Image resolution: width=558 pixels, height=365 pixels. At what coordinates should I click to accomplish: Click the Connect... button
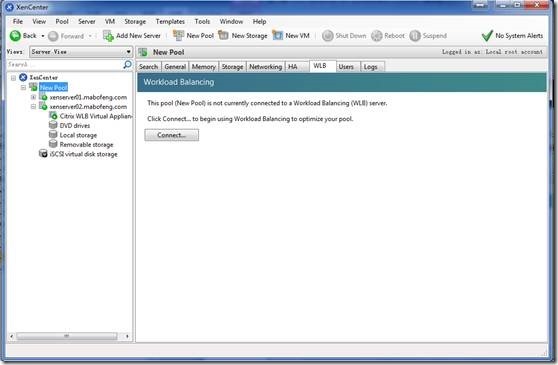(172, 135)
